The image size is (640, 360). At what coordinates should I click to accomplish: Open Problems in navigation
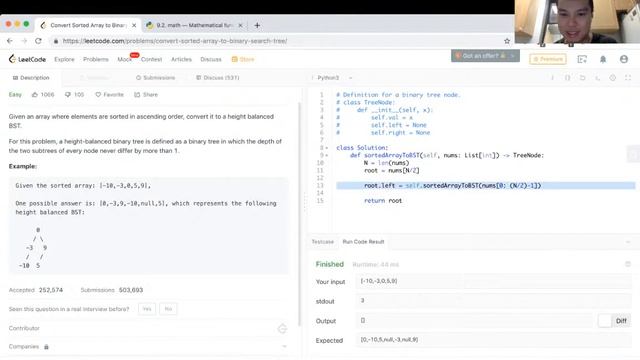coord(96,59)
